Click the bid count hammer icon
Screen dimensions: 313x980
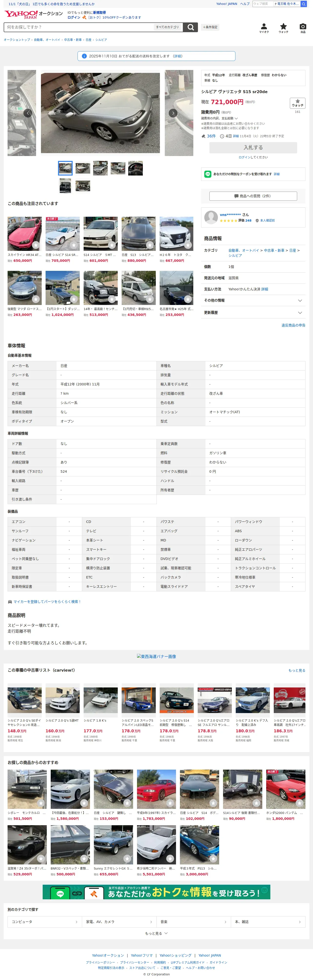pos(204,136)
